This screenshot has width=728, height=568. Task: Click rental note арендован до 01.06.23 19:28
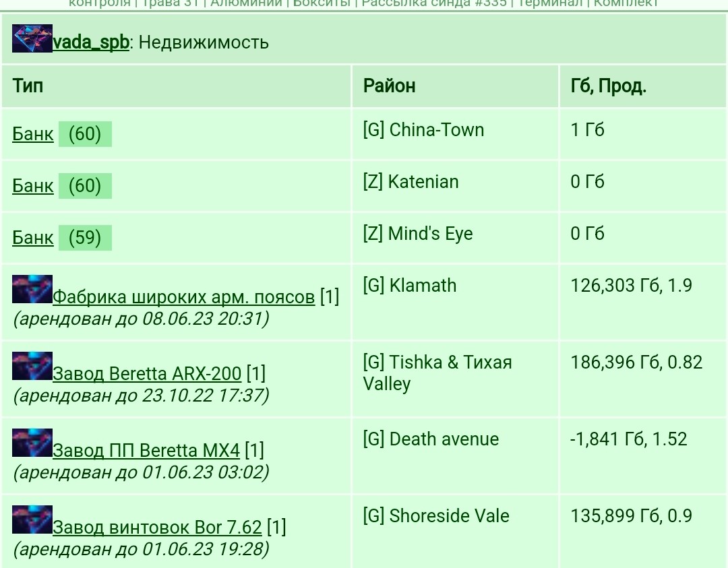(x=141, y=549)
